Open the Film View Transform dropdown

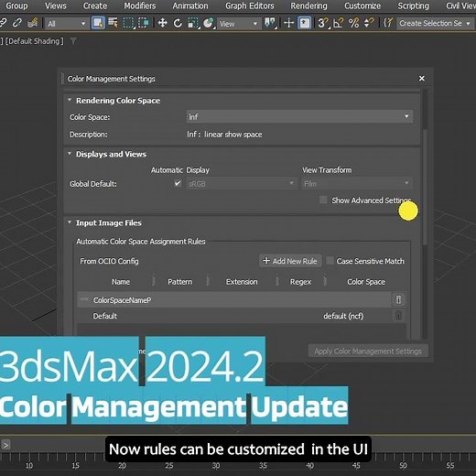357,184
